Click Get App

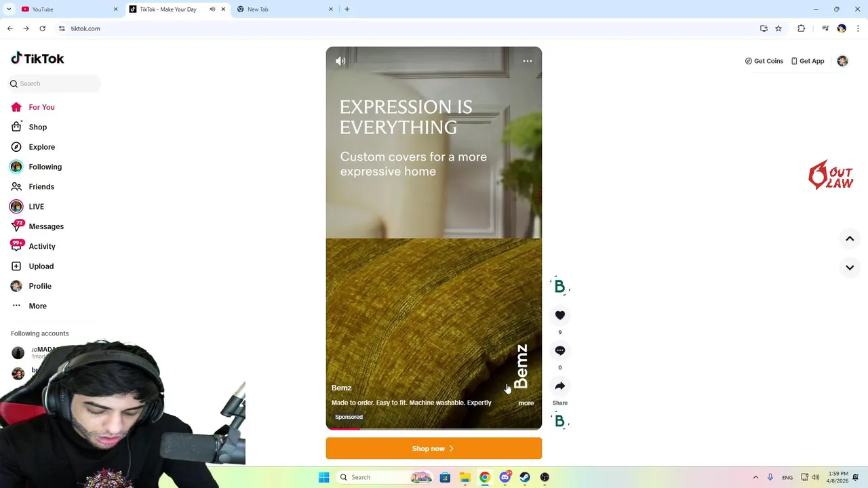[x=807, y=61]
